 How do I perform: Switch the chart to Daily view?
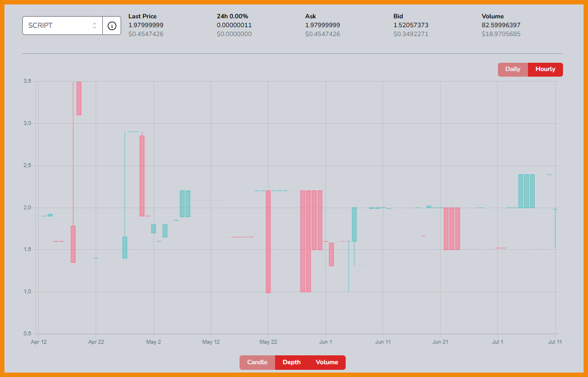[512, 69]
